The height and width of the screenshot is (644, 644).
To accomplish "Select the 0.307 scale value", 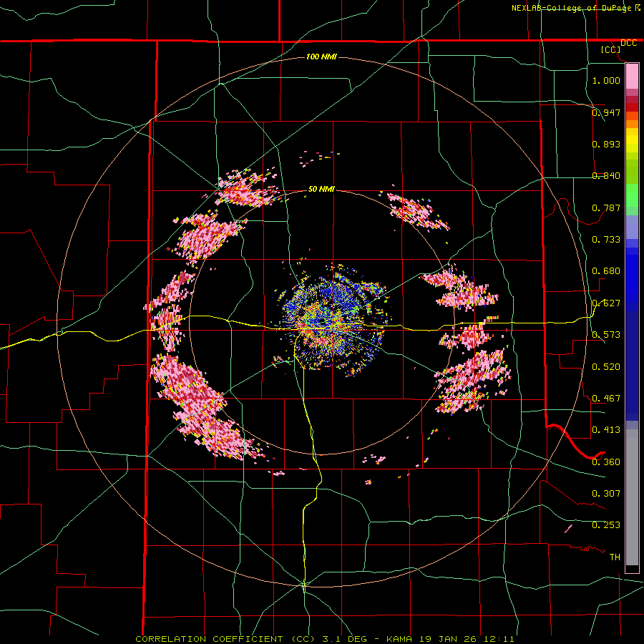I will (606, 494).
